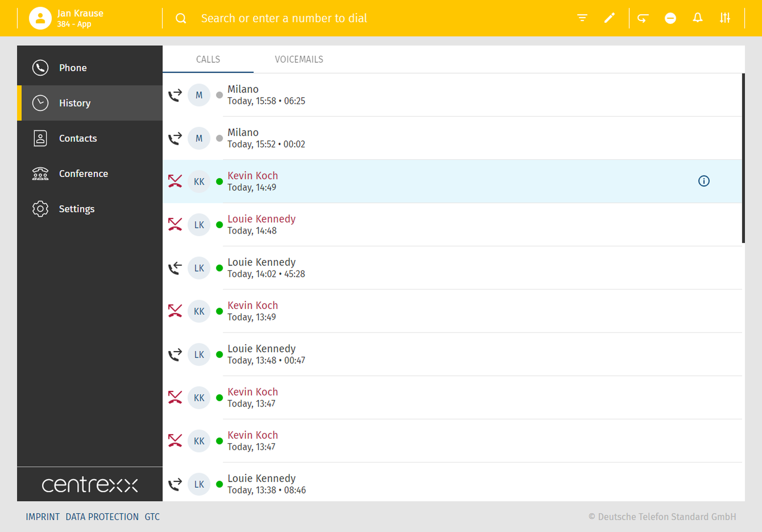
Task: Open the Imprint link
Action: pos(43,517)
